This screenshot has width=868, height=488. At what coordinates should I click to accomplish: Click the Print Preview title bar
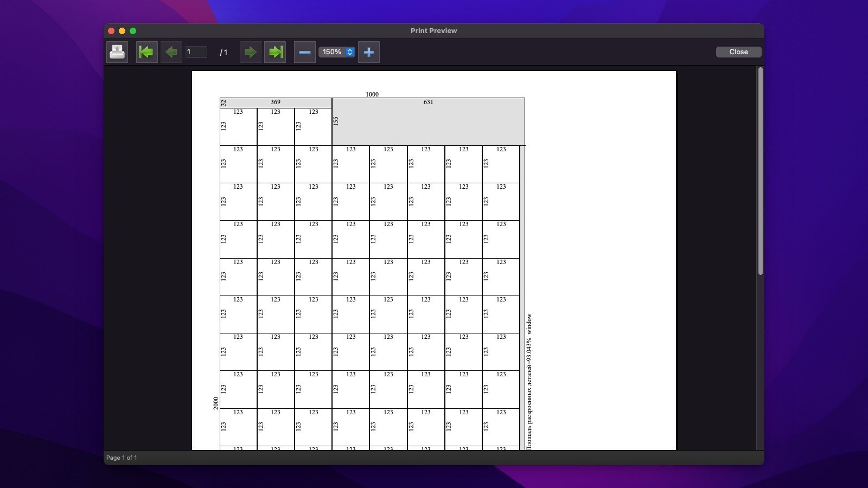point(433,31)
